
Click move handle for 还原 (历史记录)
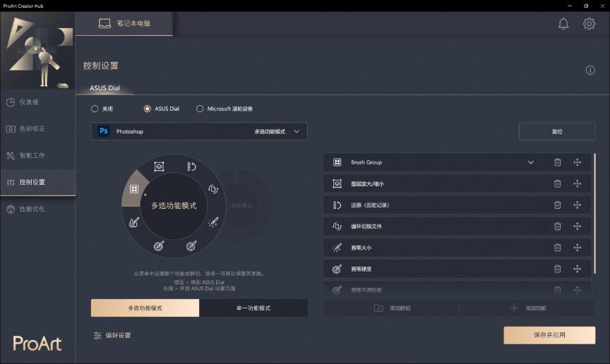click(578, 205)
